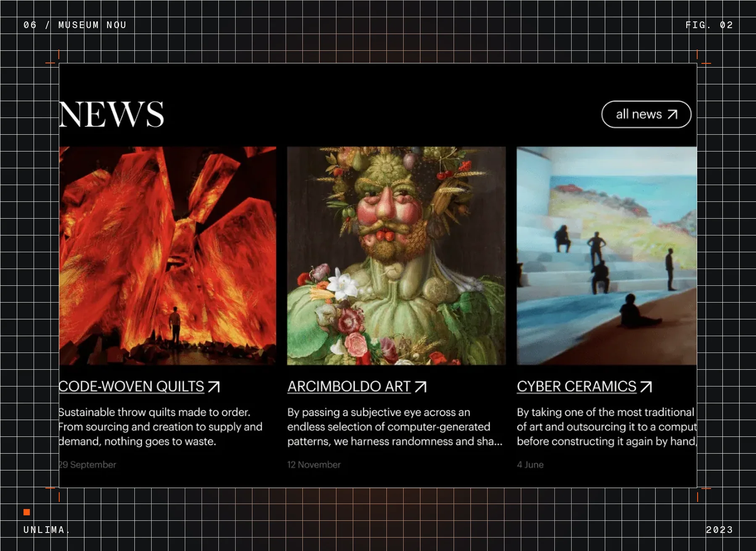
Task: Click the '29 September' date text
Action: [x=88, y=465]
